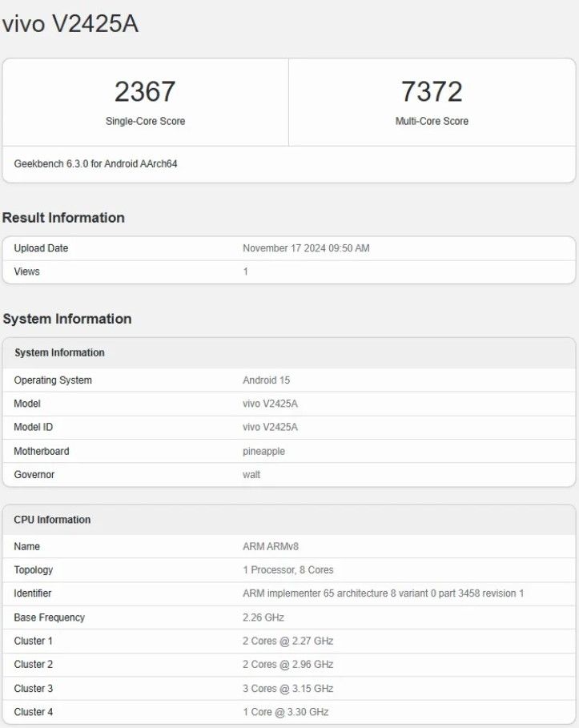The width and height of the screenshot is (579, 728).
Task: Select the '2.26 GHz' base frequency
Action: [263, 617]
